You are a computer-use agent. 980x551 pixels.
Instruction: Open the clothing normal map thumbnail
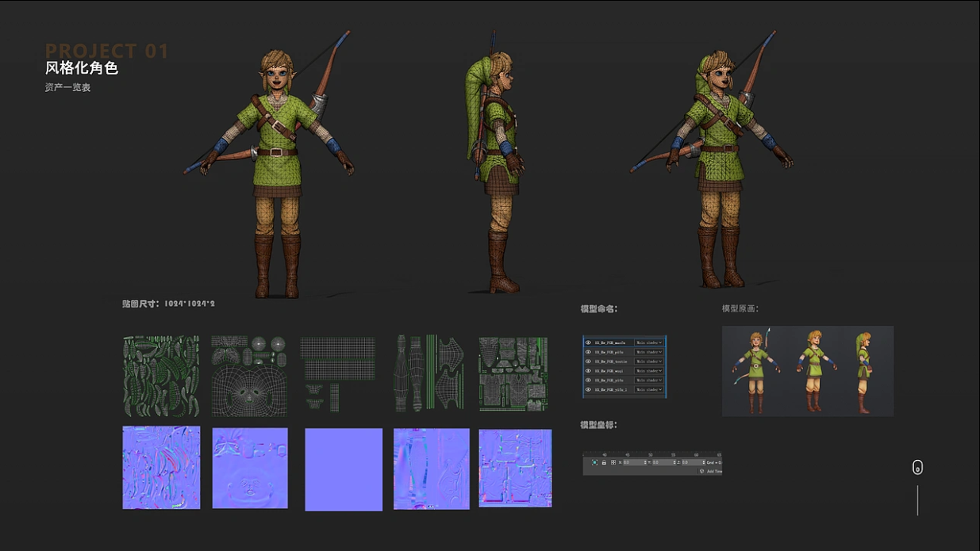[515, 468]
